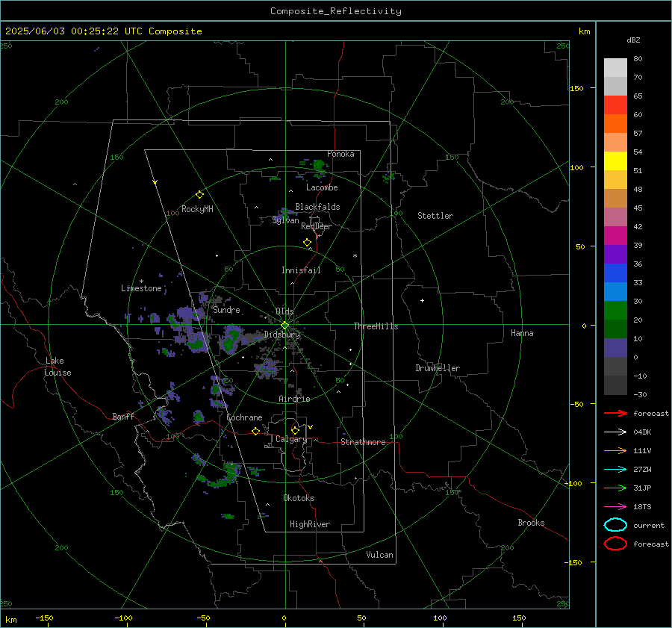Click the HighRiver city label
The width and height of the screenshot is (672, 628).
pos(310,524)
